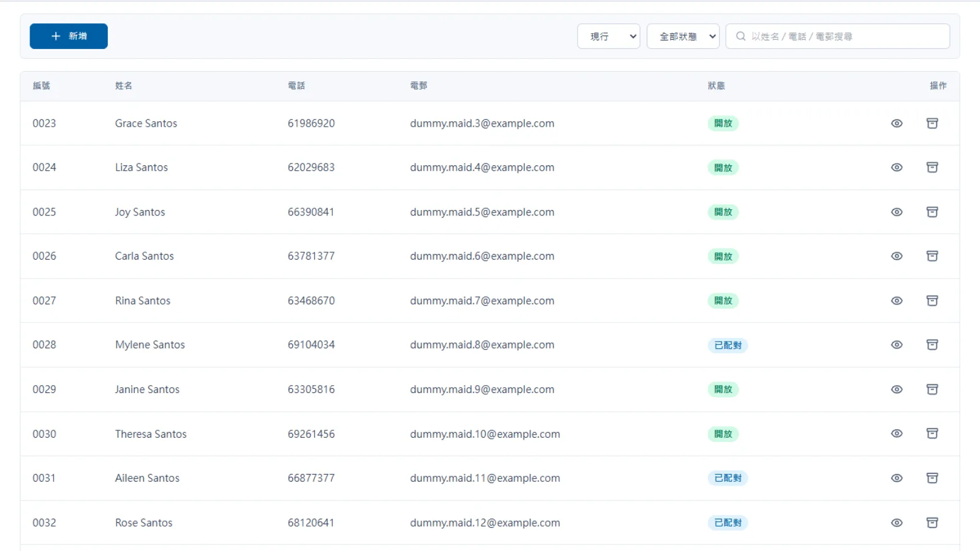
Task: Click 已配對 badge for Rose Santos
Action: pos(728,523)
